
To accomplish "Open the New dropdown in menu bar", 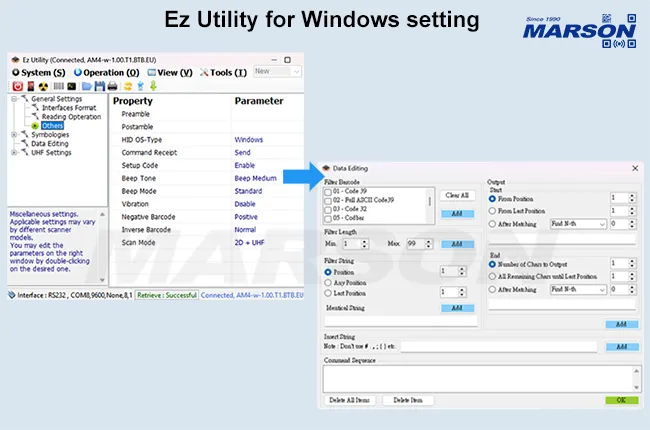I will pos(277,71).
